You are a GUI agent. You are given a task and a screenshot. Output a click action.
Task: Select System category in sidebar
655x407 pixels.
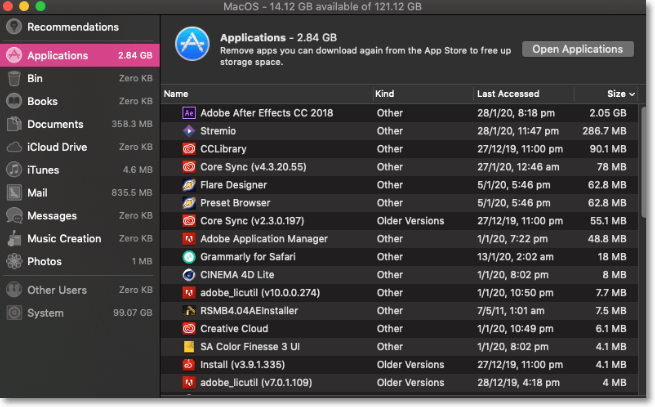(80, 313)
